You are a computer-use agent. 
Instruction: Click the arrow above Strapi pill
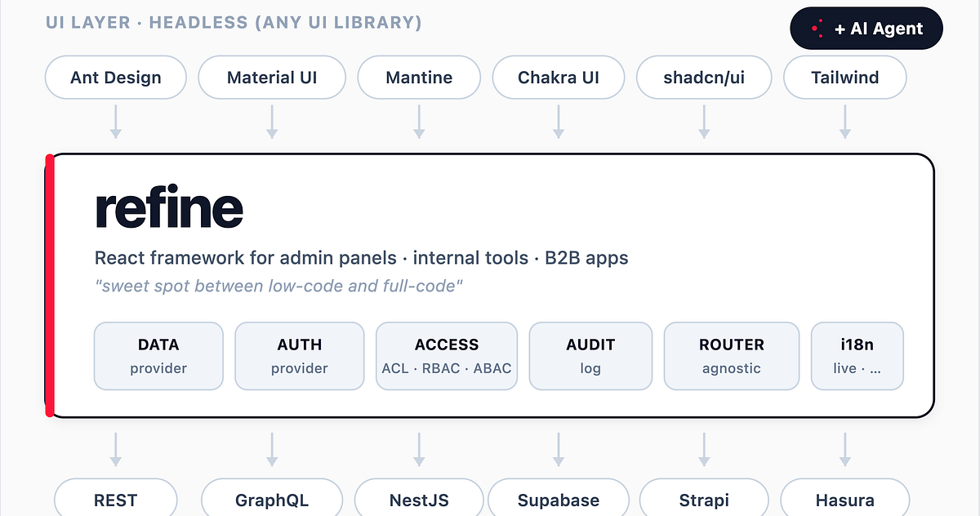[703, 450]
